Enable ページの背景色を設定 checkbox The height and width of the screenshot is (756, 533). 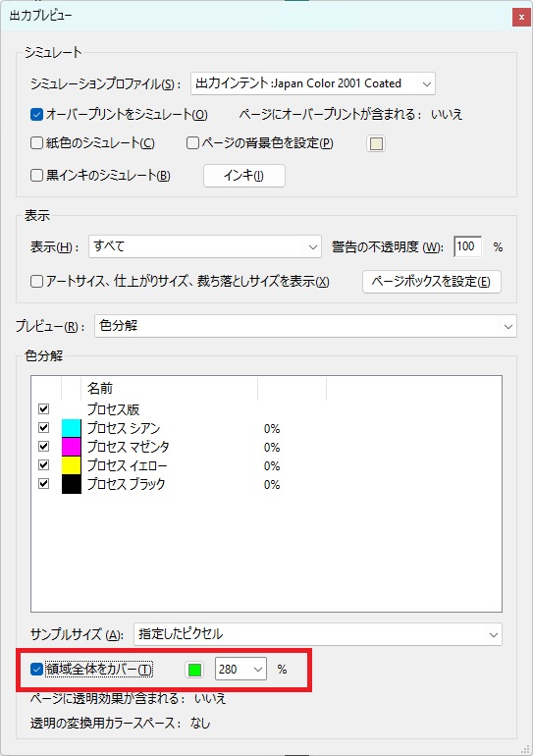click(192, 143)
